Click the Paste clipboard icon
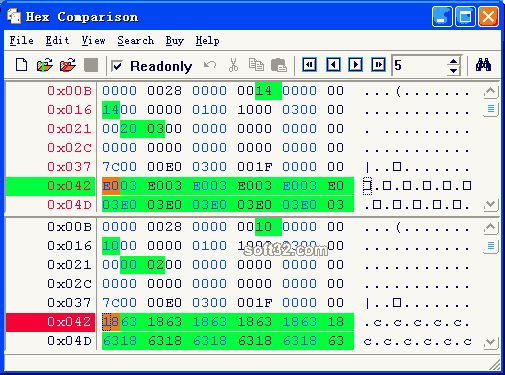The height and width of the screenshot is (375, 505). point(279,65)
